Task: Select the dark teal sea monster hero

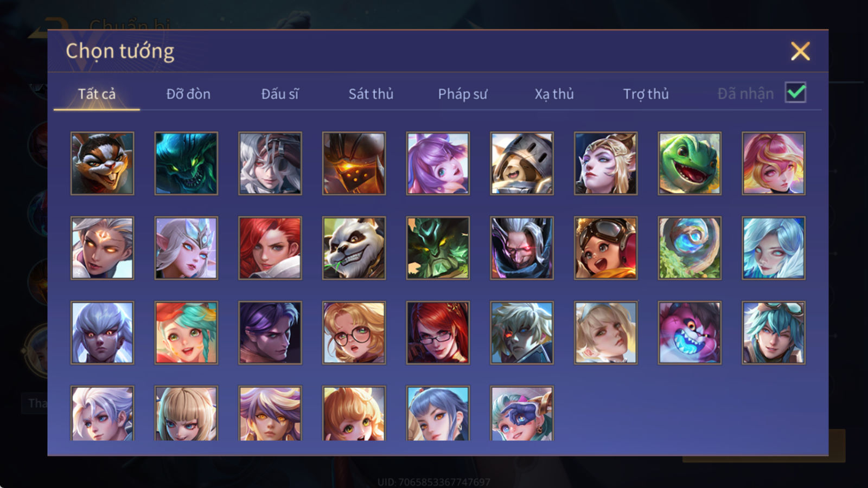Action: click(x=186, y=163)
